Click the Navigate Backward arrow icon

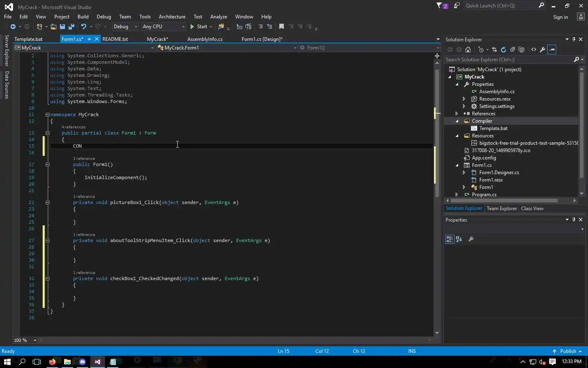pos(13,27)
